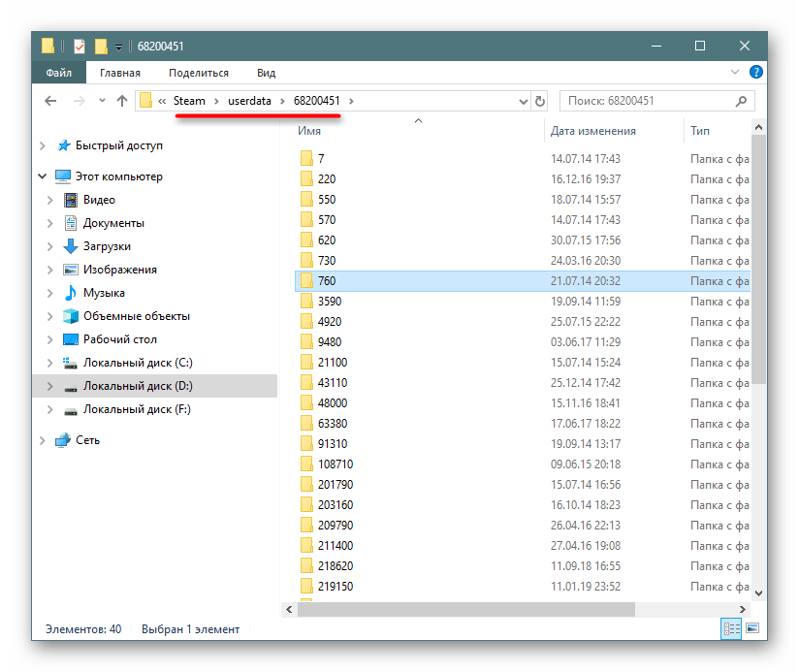
Task: Open the Help question mark icon
Action: click(x=757, y=73)
